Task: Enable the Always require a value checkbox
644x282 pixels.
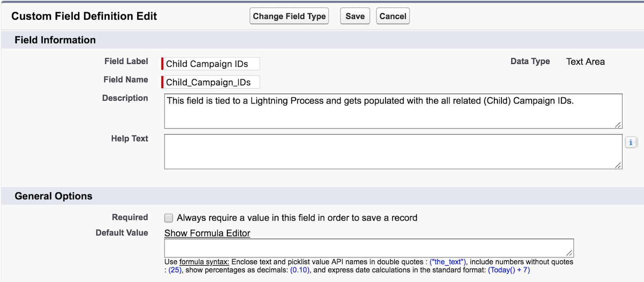Action: click(169, 218)
